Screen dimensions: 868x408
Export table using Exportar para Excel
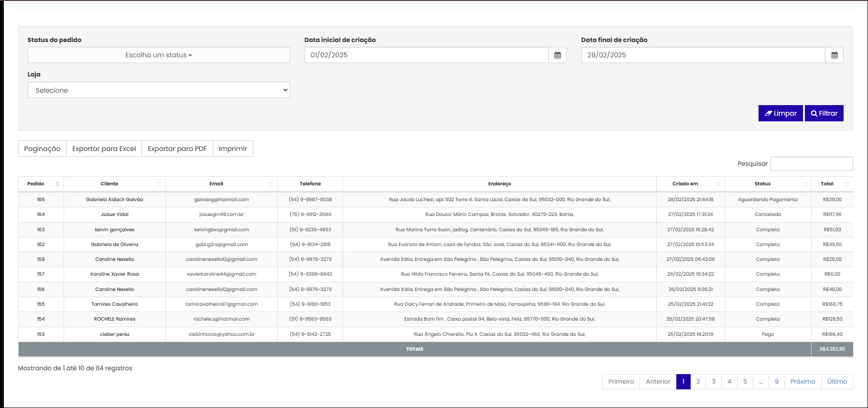(x=104, y=149)
